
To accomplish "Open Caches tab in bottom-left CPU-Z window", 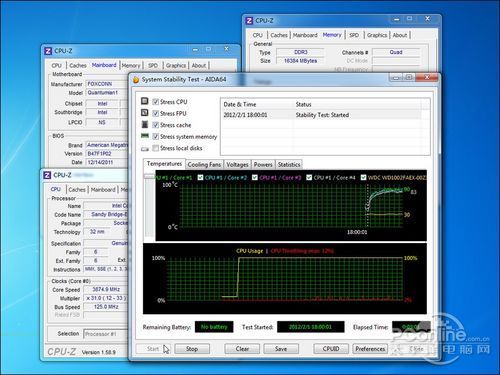I will point(77,189).
